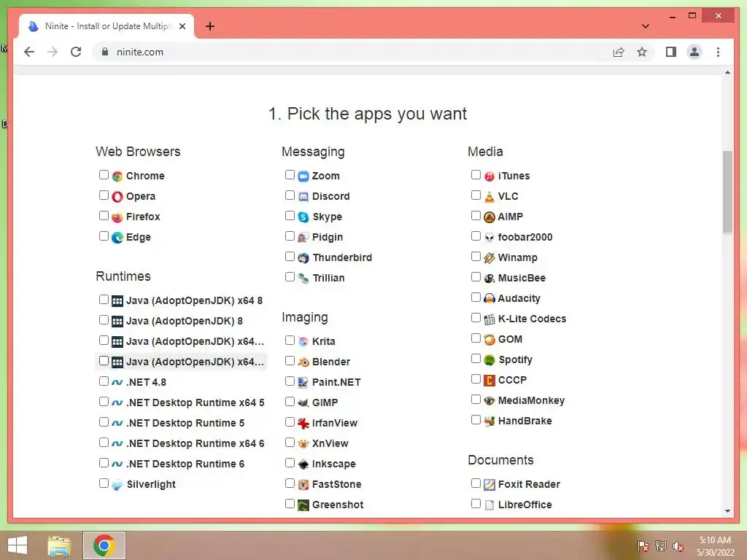Check the Krita checkbox
This screenshot has height=560, width=747.
290,341
